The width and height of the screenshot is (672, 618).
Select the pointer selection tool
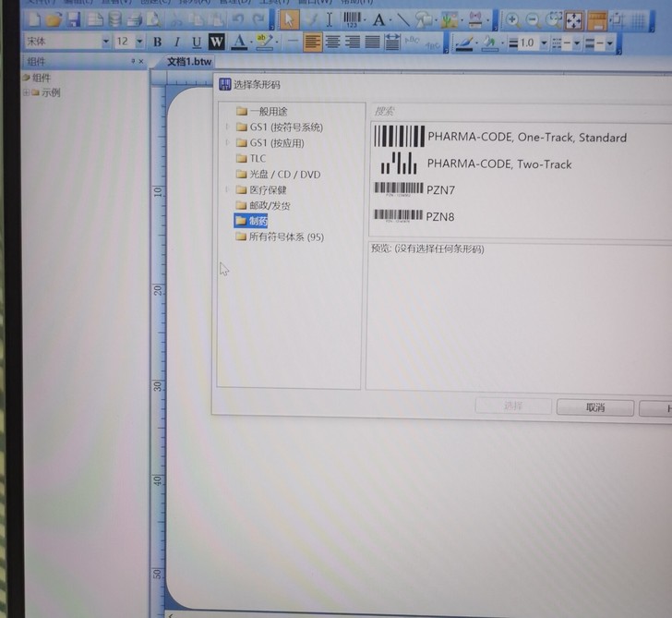click(289, 19)
